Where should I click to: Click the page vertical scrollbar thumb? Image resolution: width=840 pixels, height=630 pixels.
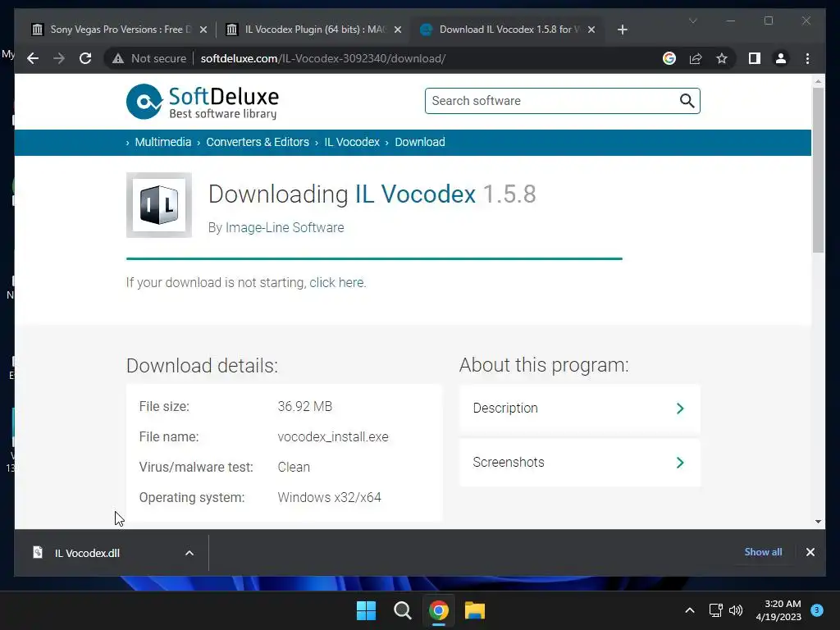(x=818, y=170)
